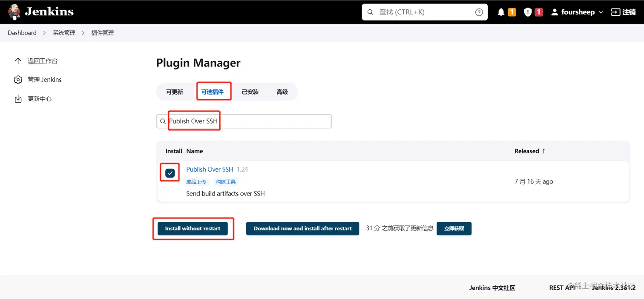The width and height of the screenshot is (644, 299).
Task: Focus the plugin filter input field
Action: click(244, 121)
